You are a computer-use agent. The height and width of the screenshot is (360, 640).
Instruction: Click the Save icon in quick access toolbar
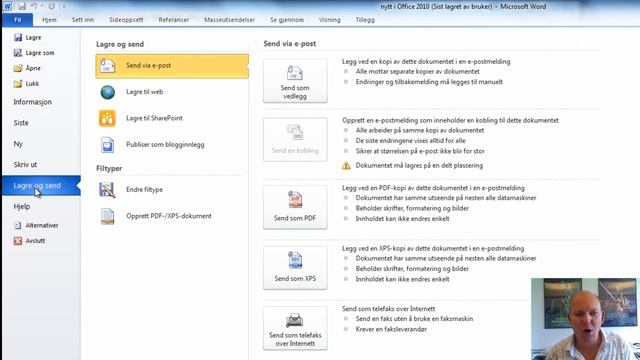click(x=22, y=6)
